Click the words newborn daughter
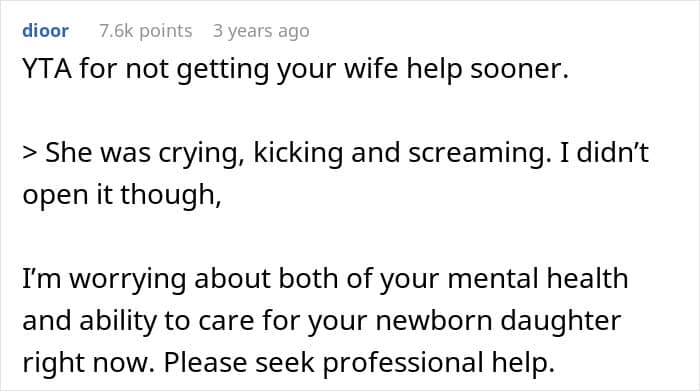This screenshot has height=391, width=700. coord(498,320)
